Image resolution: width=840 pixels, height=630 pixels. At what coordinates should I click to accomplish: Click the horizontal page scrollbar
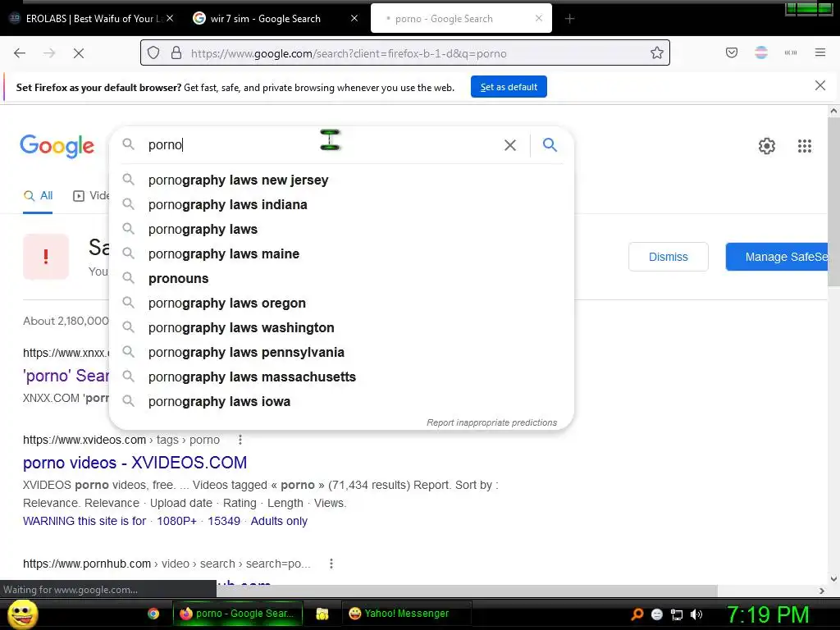(x=466, y=591)
